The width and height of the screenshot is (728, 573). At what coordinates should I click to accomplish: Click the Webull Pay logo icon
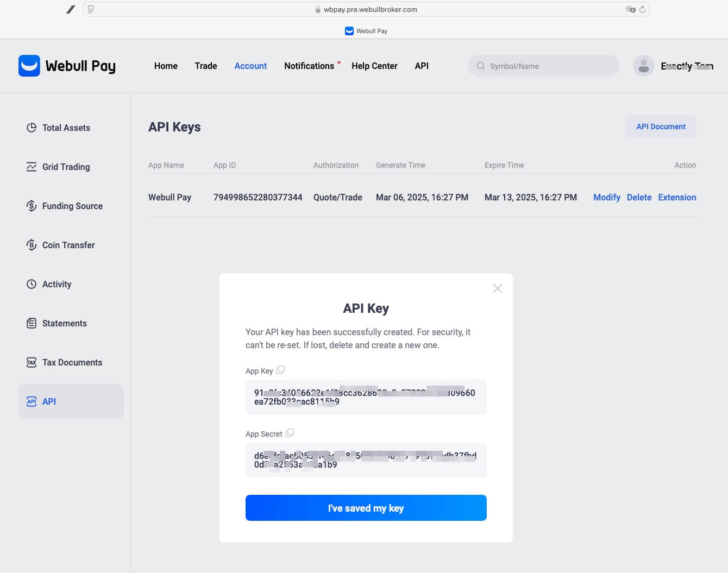point(29,66)
